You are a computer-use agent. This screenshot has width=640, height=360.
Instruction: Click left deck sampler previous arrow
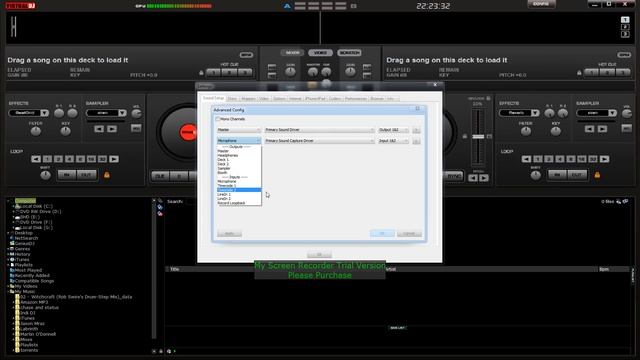tap(99, 129)
